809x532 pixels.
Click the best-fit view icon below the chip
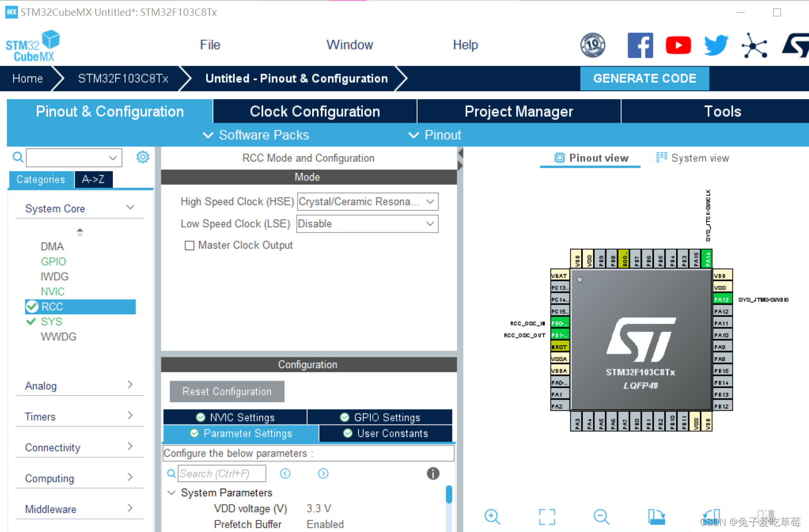click(x=547, y=517)
